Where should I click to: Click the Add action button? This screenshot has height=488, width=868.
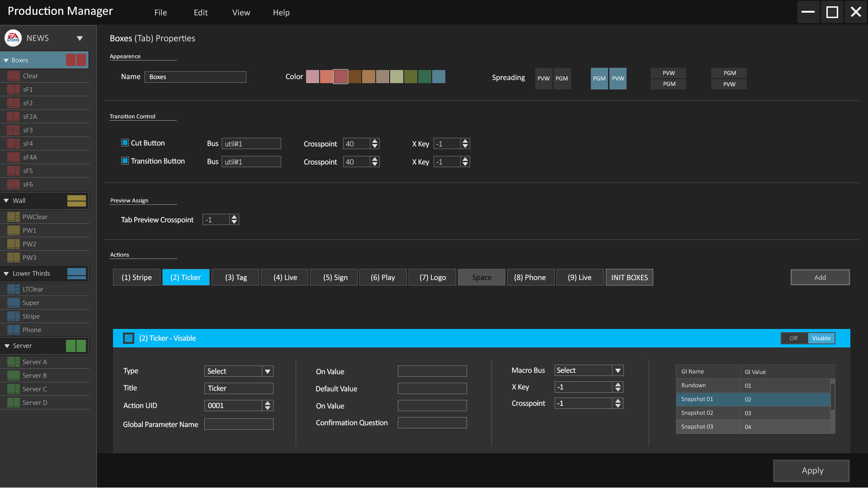820,277
